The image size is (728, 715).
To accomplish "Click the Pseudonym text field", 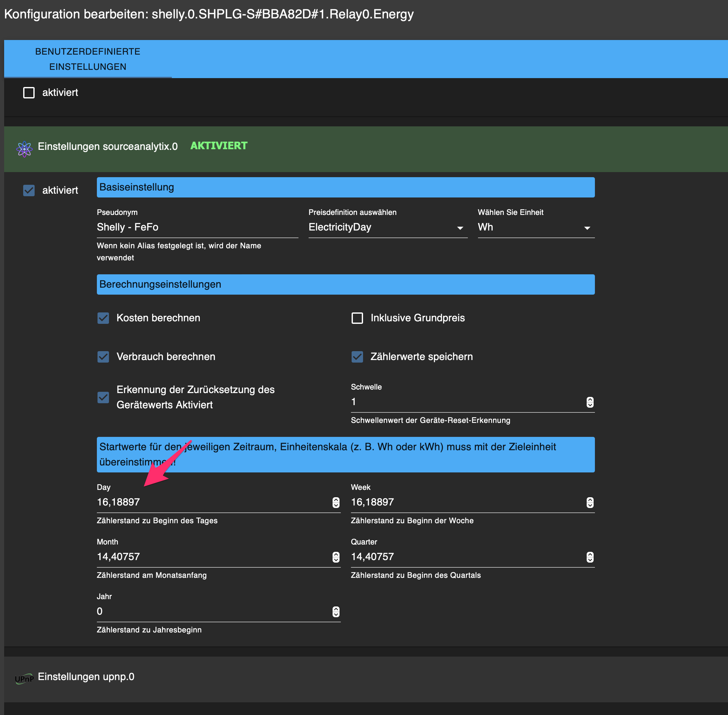I will [x=197, y=227].
